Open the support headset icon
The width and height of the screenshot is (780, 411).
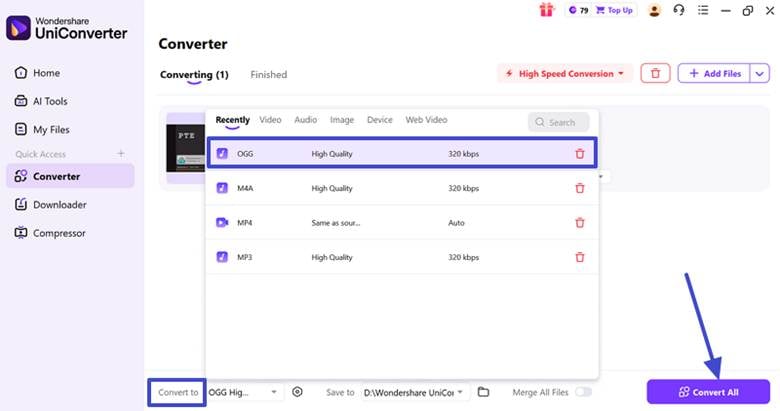679,10
